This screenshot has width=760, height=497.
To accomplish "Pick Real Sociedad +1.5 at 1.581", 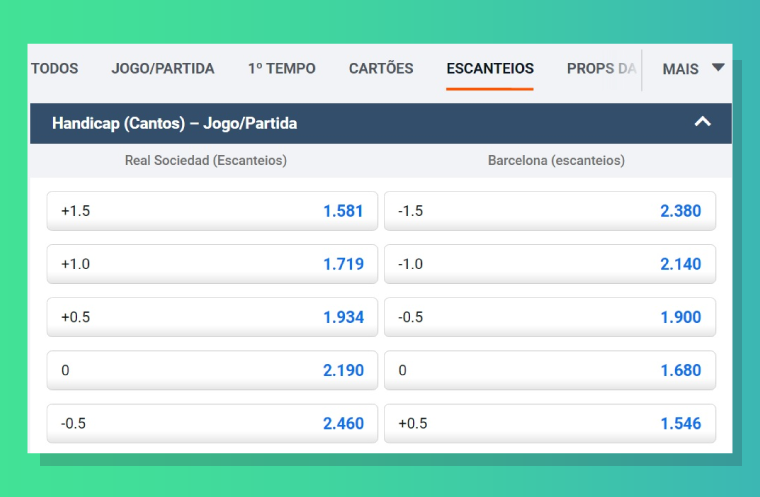I will click(x=212, y=211).
